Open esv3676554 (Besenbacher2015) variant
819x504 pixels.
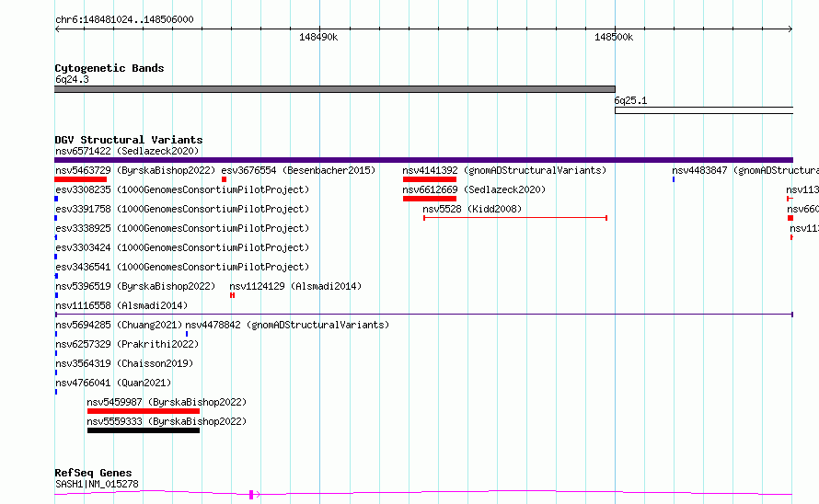pyautogui.click(x=298, y=170)
